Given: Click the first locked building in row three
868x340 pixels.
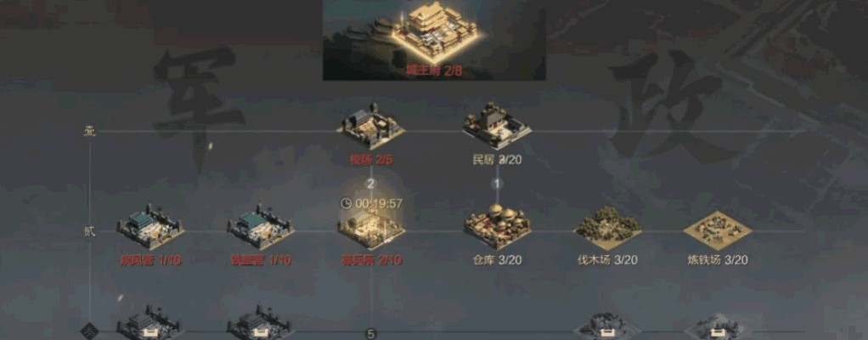Looking at the screenshot, I should (150, 323).
